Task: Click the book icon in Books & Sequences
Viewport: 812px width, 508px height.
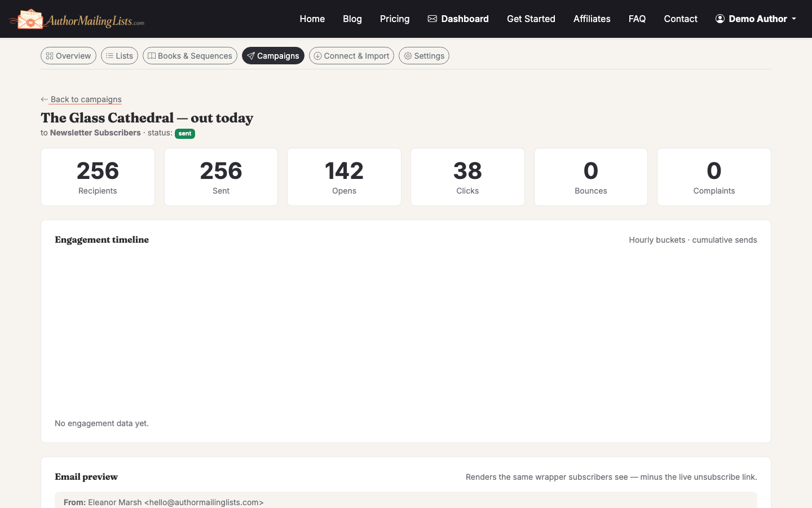Action: click(152, 56)
